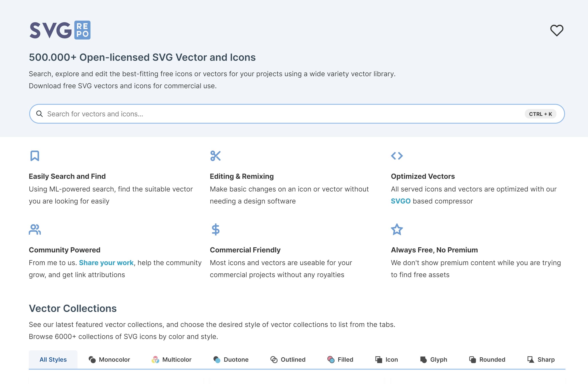Switch to the Duotone tab

(231, 359)
